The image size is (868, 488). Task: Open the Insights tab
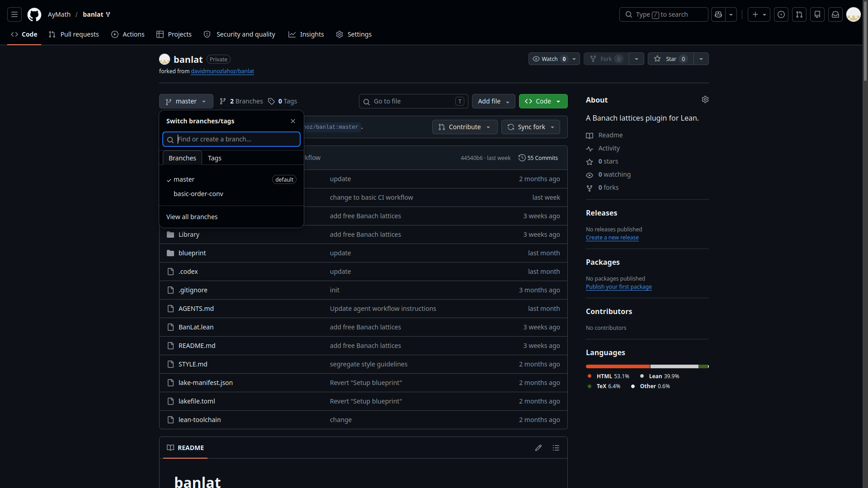point(306,34)
